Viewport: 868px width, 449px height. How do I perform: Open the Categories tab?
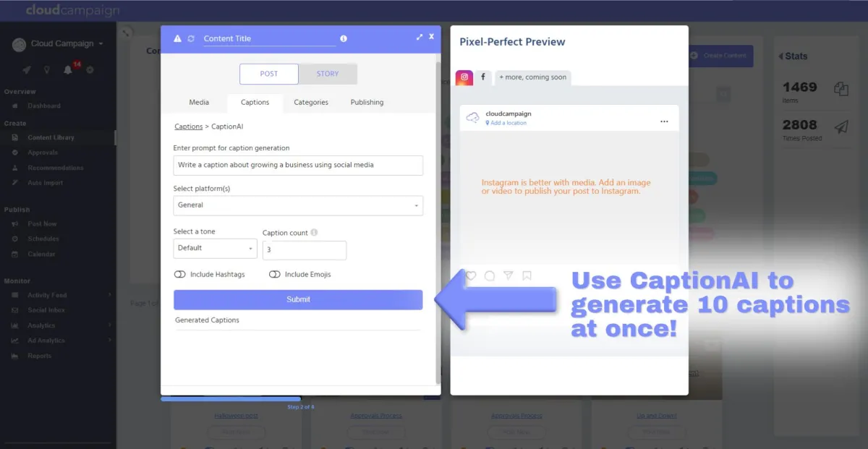[311, 103]
